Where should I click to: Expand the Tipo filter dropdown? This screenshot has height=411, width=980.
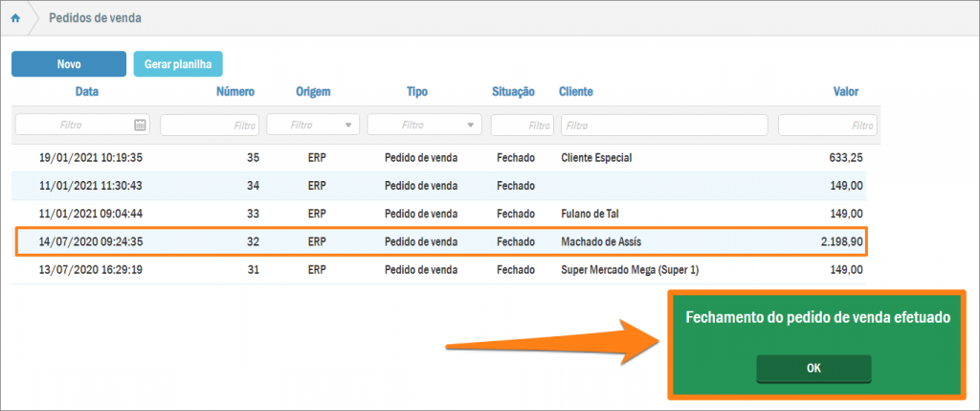471,125
